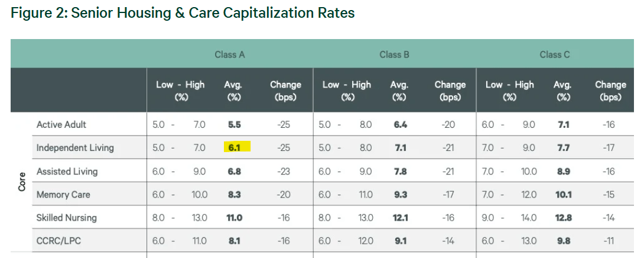
Task: Click the Independent Living row label
Action: [x=75, y=147]
